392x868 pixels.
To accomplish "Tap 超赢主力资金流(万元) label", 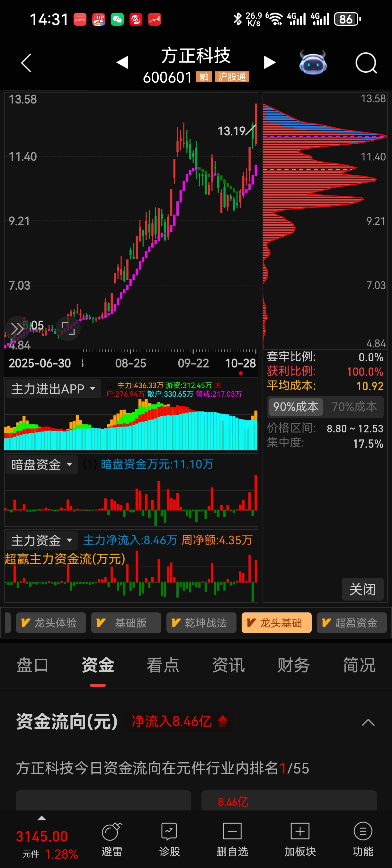I will (x=65, y=559).
